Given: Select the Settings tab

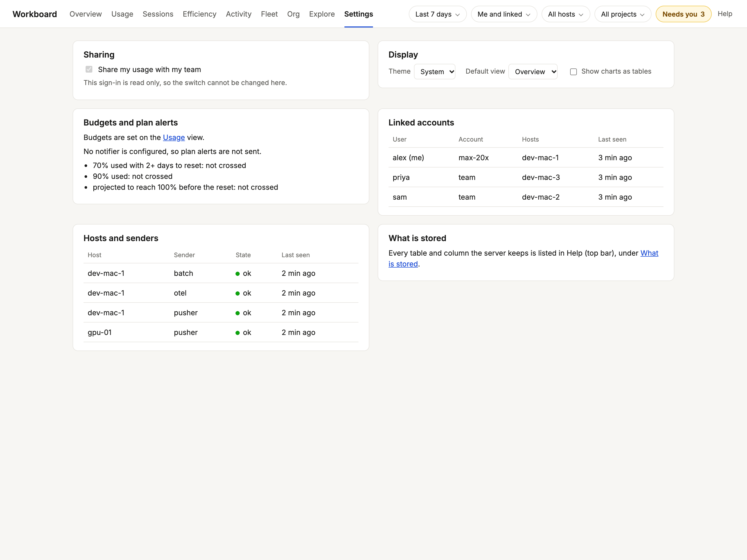Looking at the screenshot, I should [x=358, y=14].
